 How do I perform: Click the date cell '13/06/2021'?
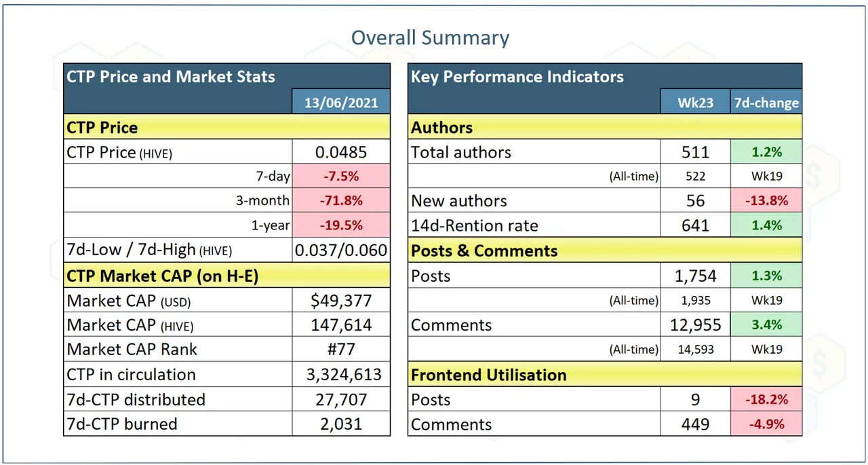pyautogui.click(x=341, y=103)
